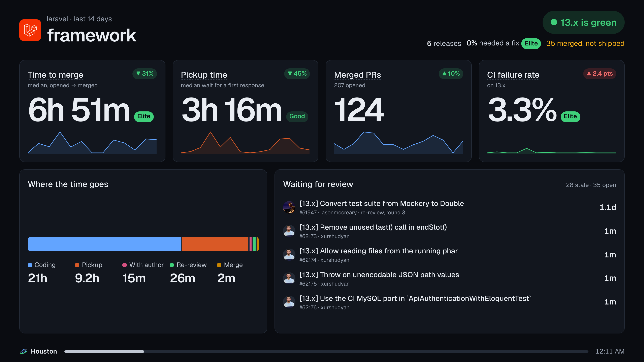644x362 pixels.
Task: Click the 2.4 pts increase badge
Action: (600, 74)
